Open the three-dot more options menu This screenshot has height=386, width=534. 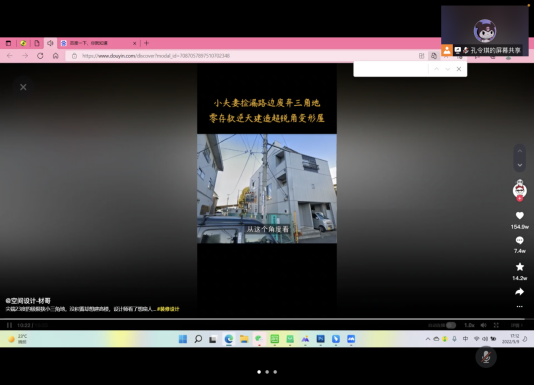pos(519,306)
